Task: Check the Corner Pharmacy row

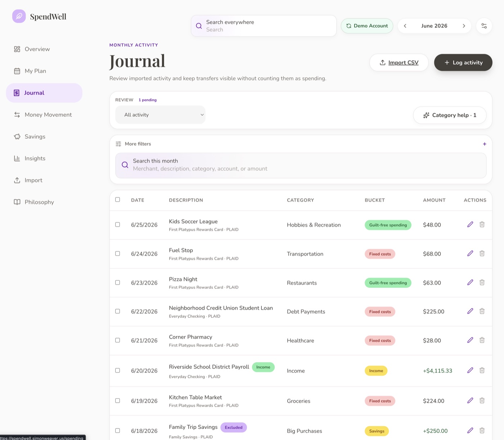Action: 117,340
